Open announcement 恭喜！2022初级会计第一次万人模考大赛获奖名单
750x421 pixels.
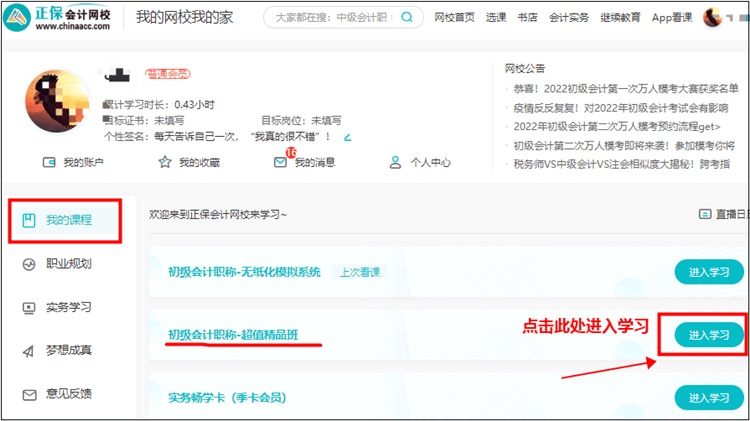(626, 89)
